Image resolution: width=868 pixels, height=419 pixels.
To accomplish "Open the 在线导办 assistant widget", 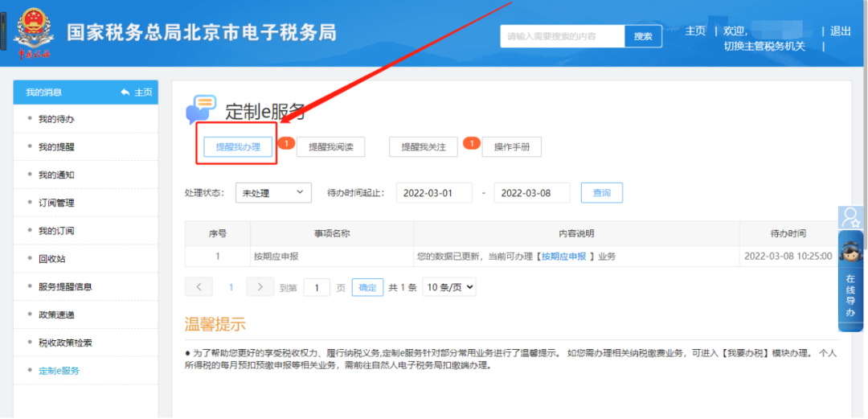I will click(851, 281).
